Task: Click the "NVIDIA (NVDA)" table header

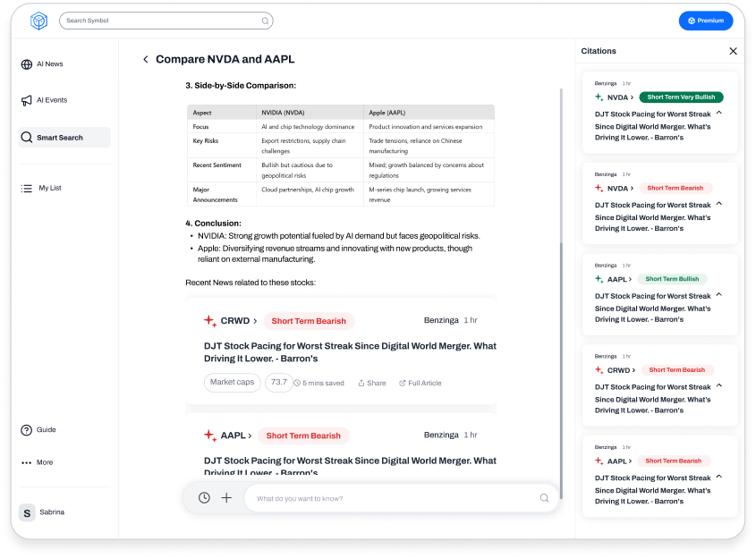Action: click(283, 113)
